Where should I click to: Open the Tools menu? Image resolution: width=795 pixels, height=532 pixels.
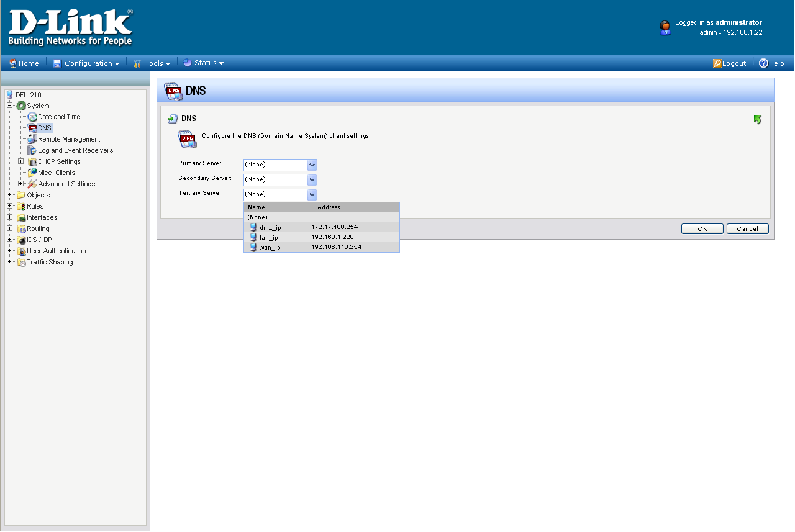pos(152,63)
